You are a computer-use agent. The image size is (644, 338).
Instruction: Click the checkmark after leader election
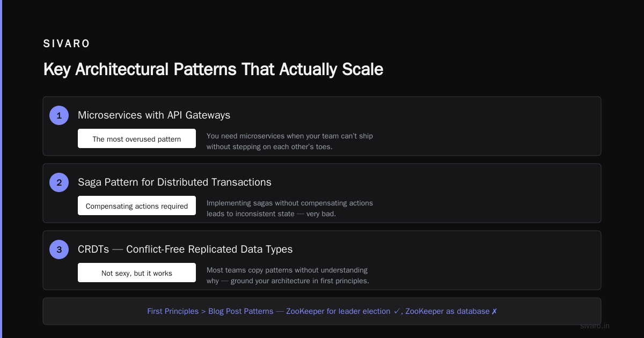coord(397,311)
